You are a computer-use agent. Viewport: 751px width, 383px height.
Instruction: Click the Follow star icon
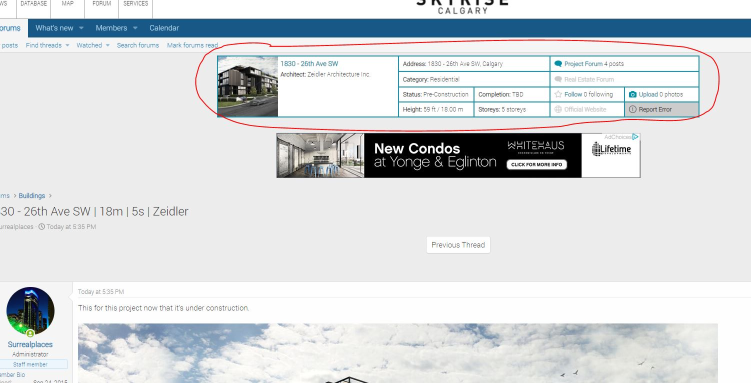[x=558, y=94]
